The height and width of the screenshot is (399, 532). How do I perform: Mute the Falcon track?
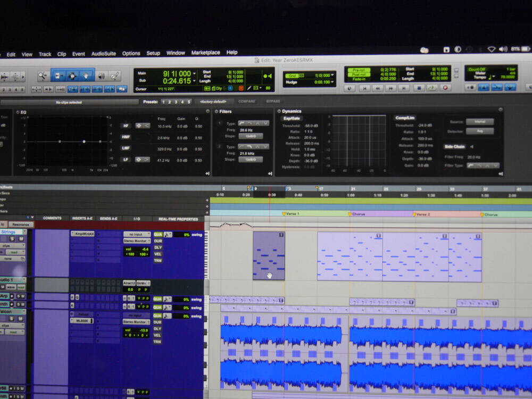click(x=20, y=319)
